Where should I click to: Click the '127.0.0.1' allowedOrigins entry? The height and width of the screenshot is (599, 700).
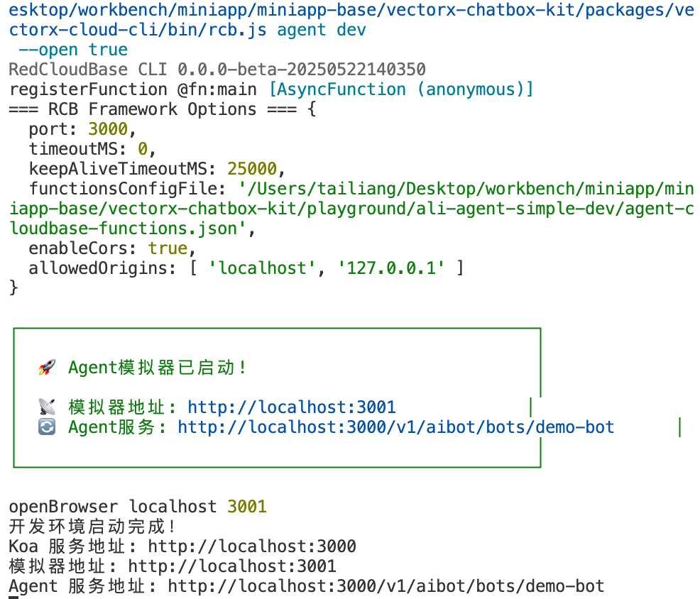tap(391, 268)
